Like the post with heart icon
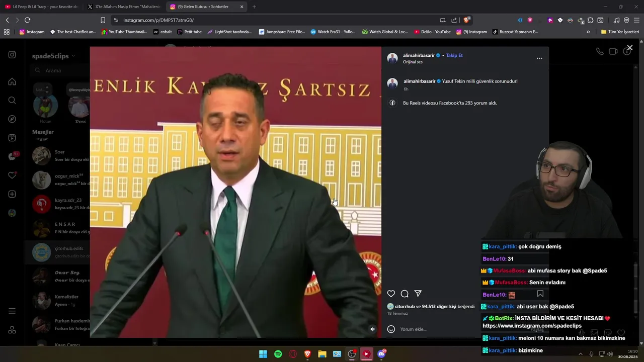This screenshot has width=644, height=362. click(391, 294)
